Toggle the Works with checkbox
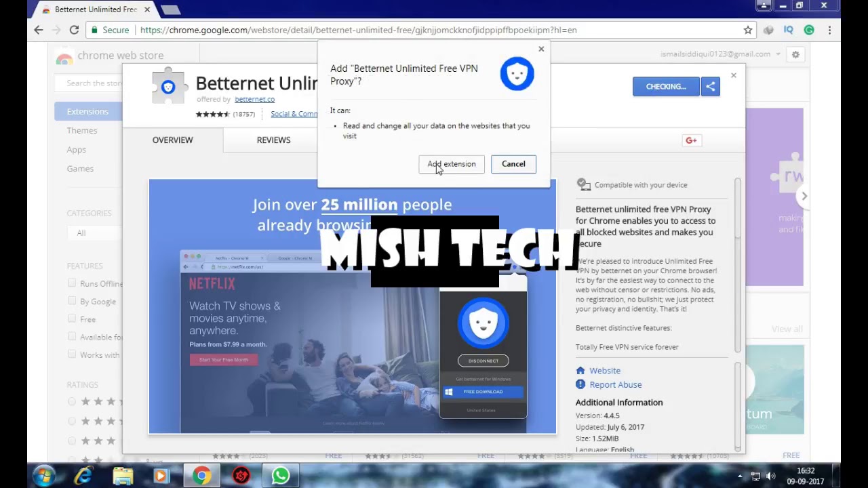 pyautogui.click(x=72, y=353)
